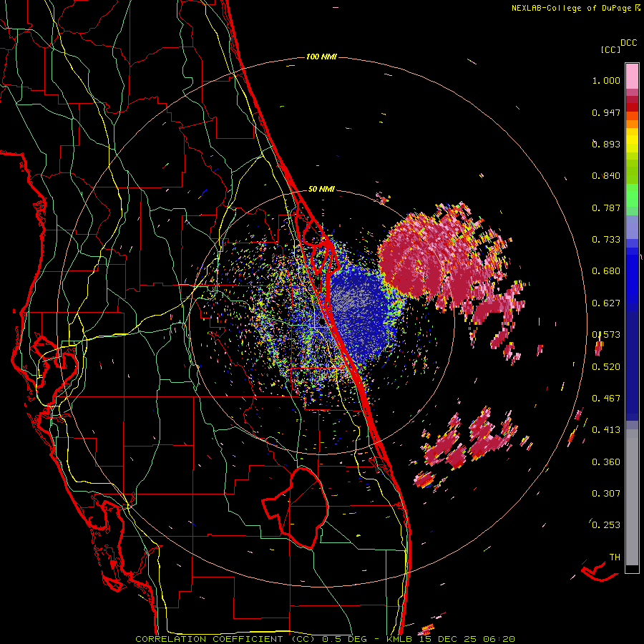Click the 0.627 value on the color scale
Image resolution: width=644 pixels, height=644 pixels.
pyautogui.click(x=606, y=303)
